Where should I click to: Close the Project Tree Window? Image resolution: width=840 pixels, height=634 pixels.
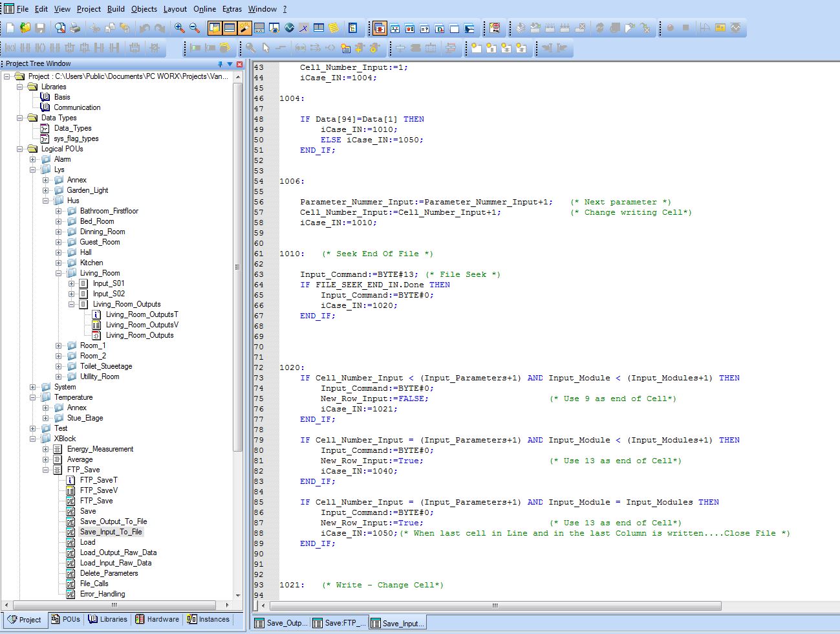click(240, 64)
